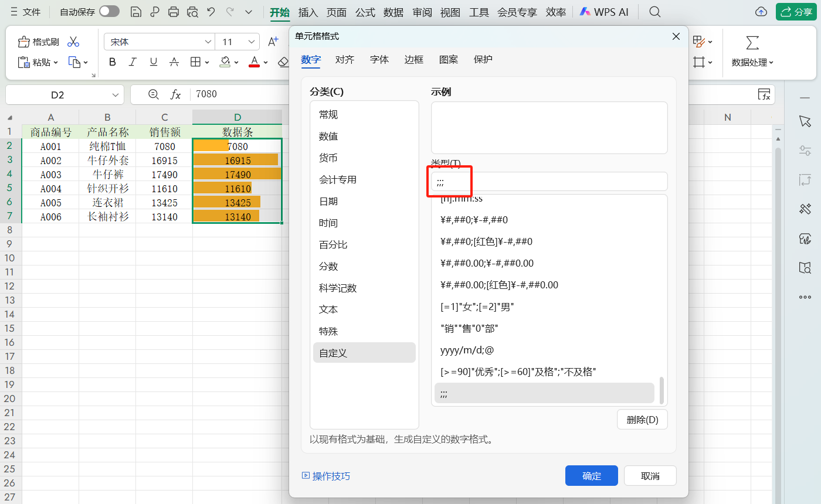The height and width of the screenshot is (504, 821).
Task: Click the 确定 confirm button
Action: pyautogui.click(x=591, y=475)
